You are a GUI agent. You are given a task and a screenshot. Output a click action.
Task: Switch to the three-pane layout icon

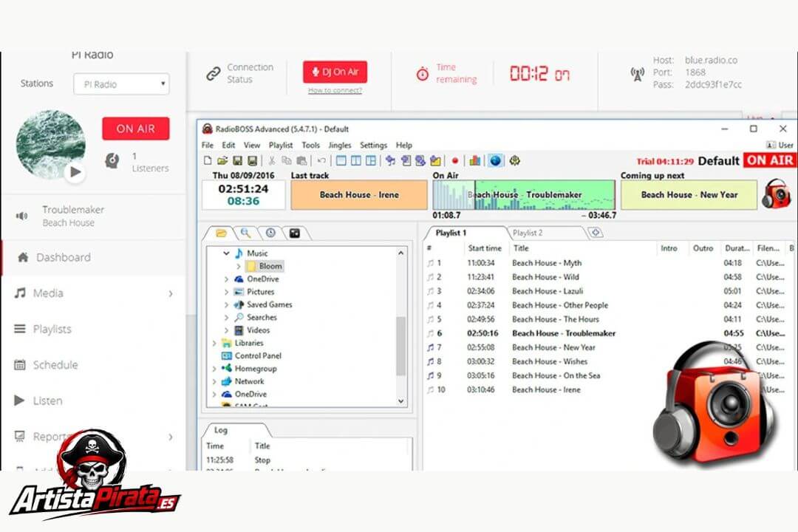(x=371, y=161)
